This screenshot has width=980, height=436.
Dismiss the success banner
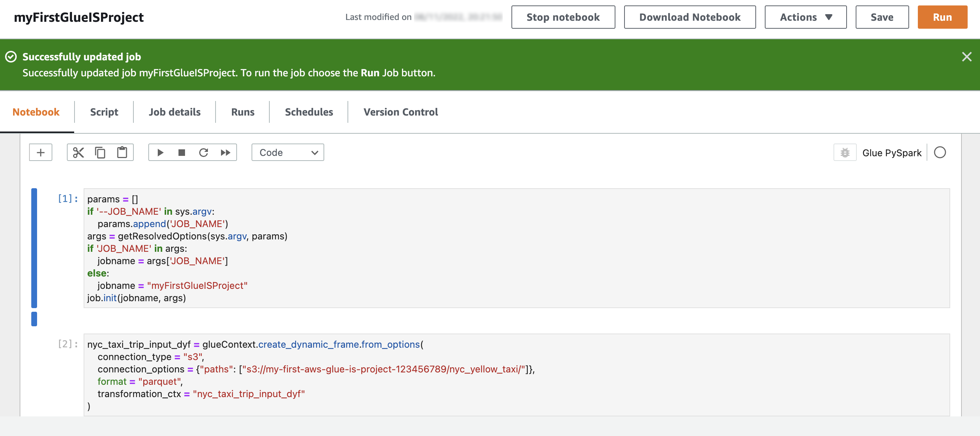[966, 57]
